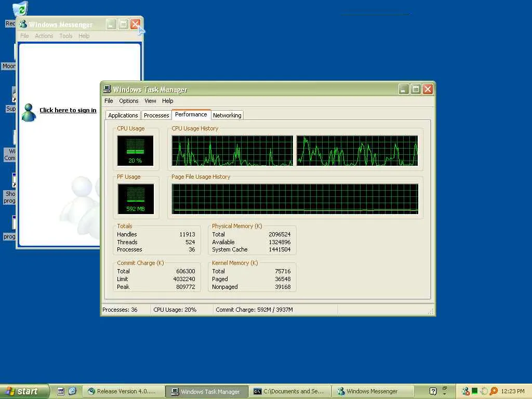Click Physical Memory Total 2096524

[x=280, y=234]
